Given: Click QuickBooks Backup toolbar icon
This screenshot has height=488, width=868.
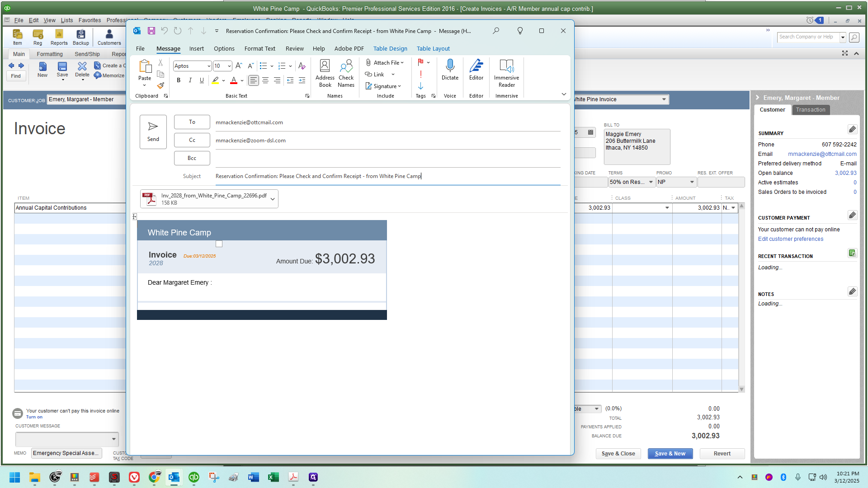Looking at the screenshot, I should [81, 37].
